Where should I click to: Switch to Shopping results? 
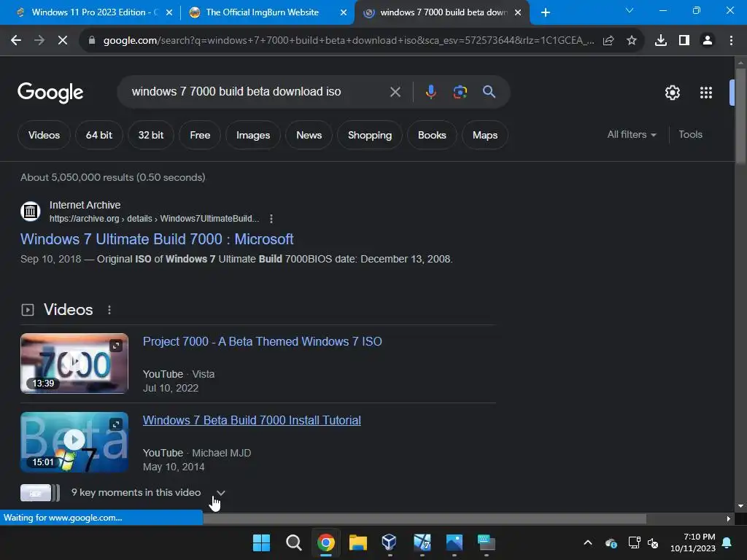pos(370,135)
